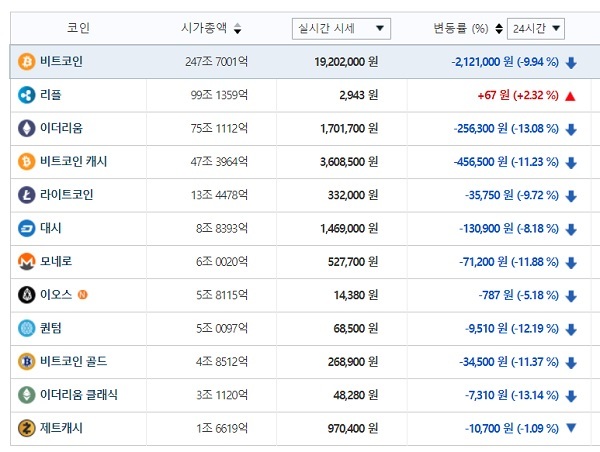Click market cap 99조 1359억
Screen dimensions: 600x452
pyautogui.click(x=219, y=95)
